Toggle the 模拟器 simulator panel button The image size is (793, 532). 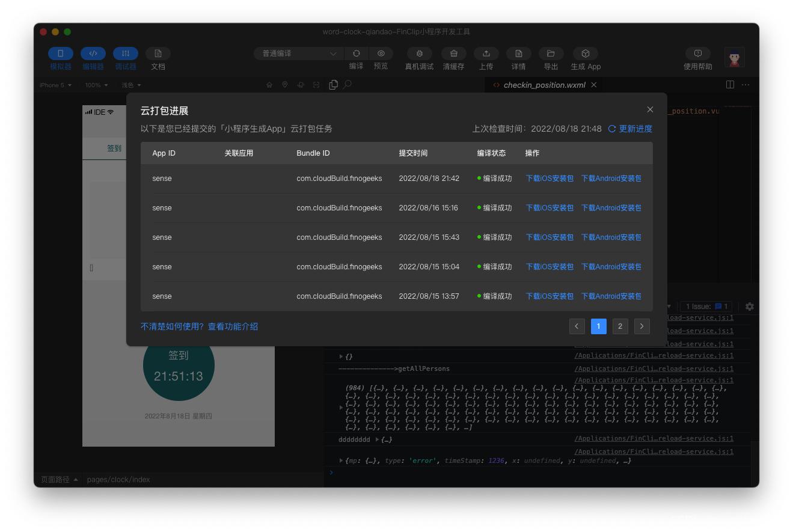(61, 54)
